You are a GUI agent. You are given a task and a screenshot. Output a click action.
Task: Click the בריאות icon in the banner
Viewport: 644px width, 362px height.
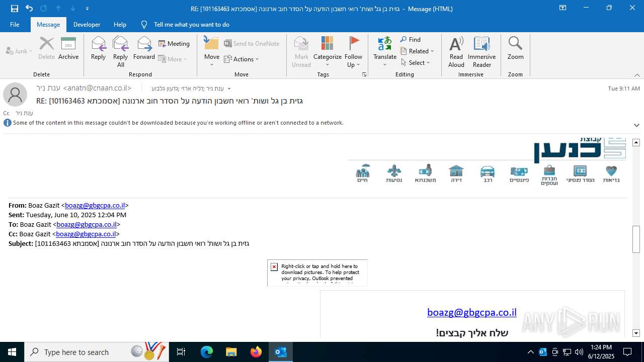(611, 174)
